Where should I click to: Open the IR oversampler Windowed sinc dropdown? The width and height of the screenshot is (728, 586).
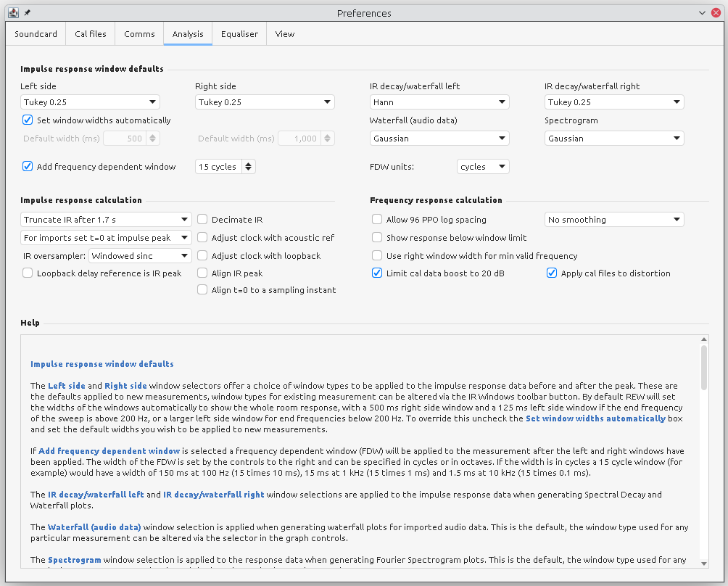[x=140, y=256]
